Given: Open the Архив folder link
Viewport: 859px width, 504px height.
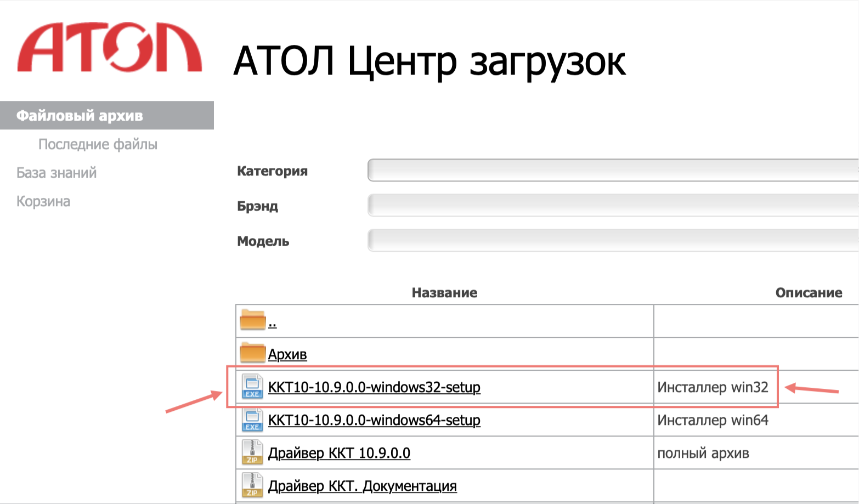Looking at the screenshot, I should [x=287, y=354].
